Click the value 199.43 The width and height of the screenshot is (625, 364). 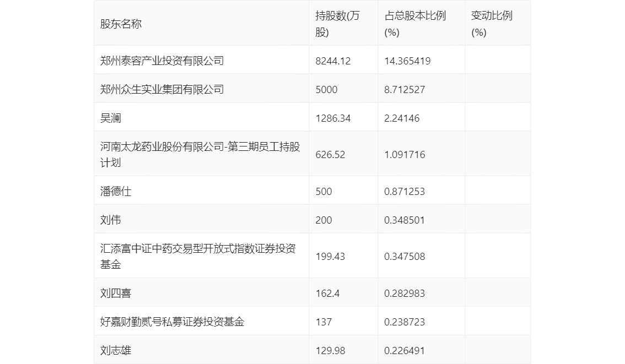pyautogui.click(x=330, y=257)
